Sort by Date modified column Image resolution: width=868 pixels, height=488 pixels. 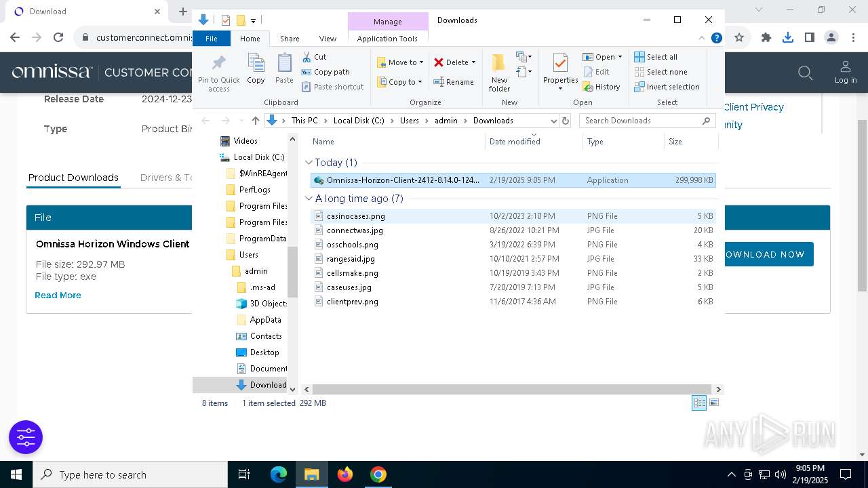534,142
